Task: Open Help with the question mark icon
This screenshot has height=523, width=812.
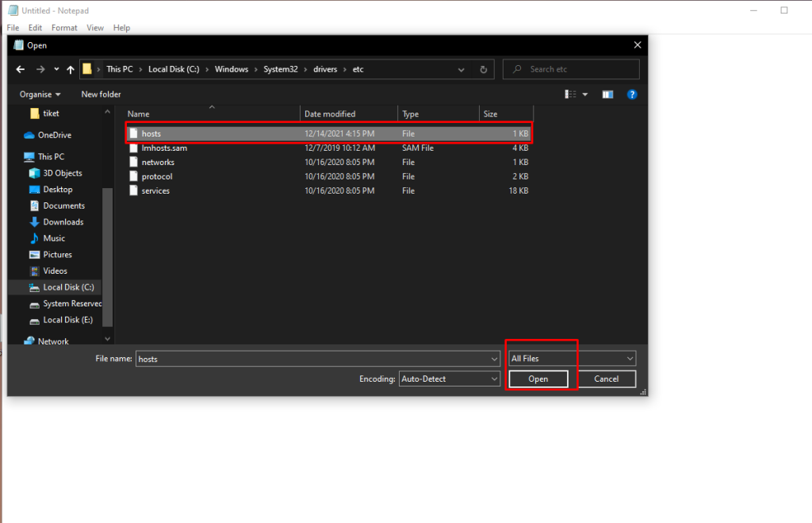Action: point(632,94)
